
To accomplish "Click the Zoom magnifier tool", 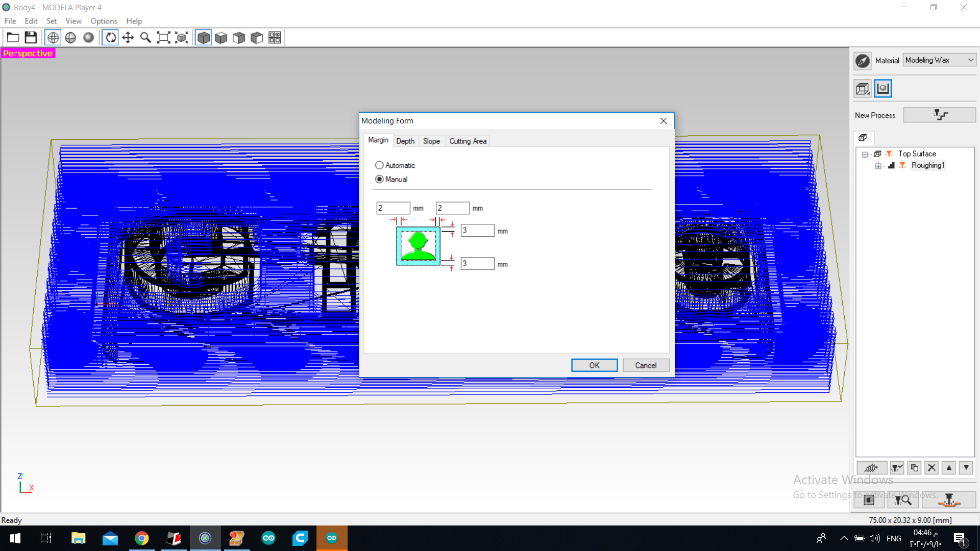I will pyautogui.click(x=145, y=38).
